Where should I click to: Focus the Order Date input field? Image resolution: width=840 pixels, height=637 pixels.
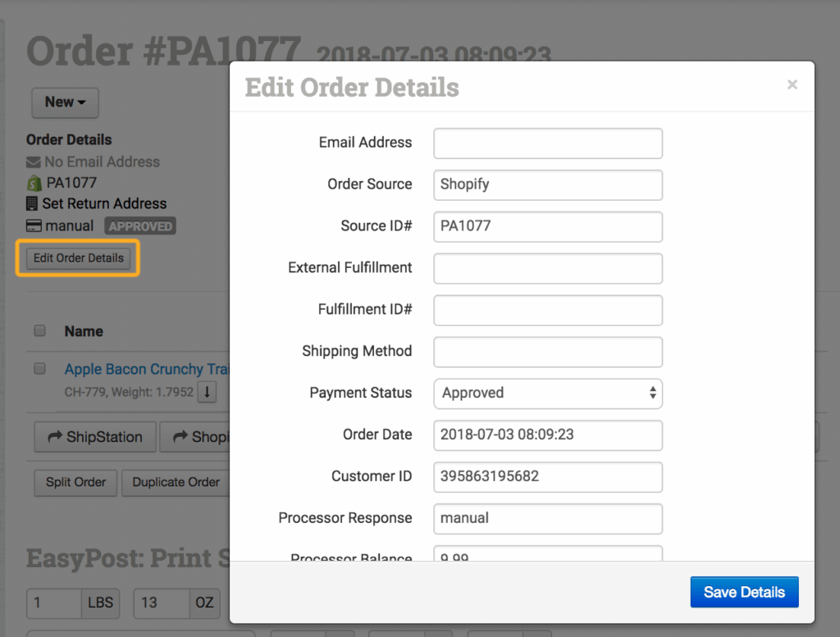[x=547, y=435]
